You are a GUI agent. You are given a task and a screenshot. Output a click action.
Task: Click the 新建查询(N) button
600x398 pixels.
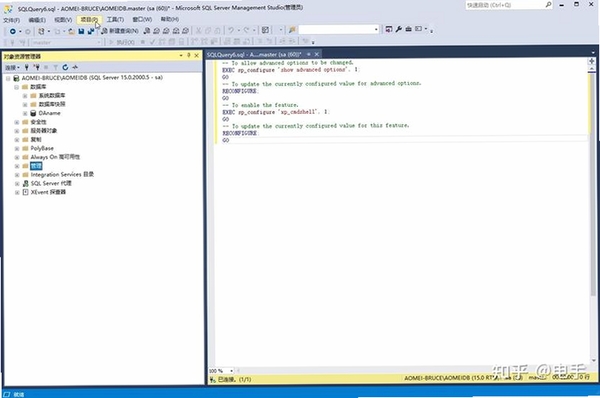coord(120,31)
